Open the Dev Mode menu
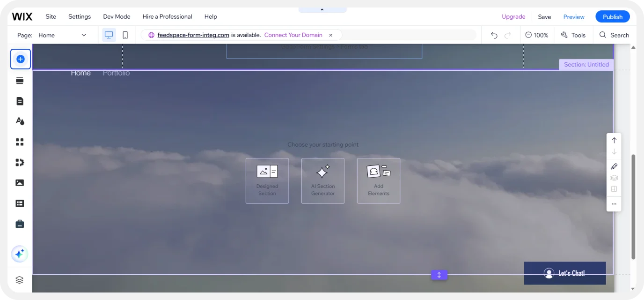Viewport: 644px width, 300px height. pyautogui.click(x=117, y=16)
